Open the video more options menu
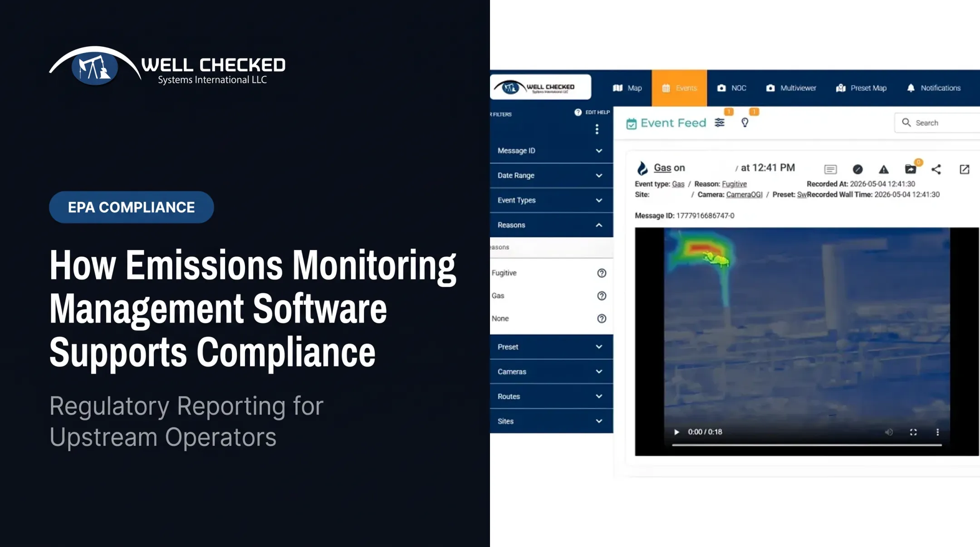Screen dimensions: 980x547 point(938,432)
